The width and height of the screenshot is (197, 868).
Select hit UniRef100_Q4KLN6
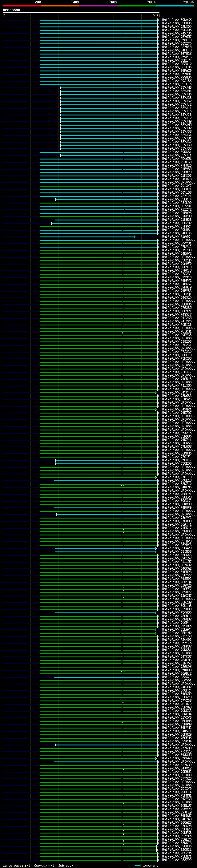(177, 487)
